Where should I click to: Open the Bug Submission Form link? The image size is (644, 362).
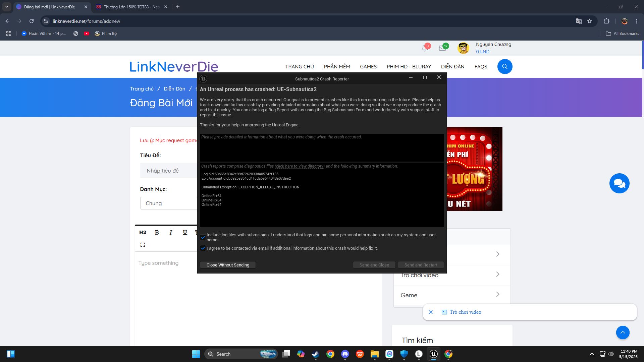coord(344,110)
